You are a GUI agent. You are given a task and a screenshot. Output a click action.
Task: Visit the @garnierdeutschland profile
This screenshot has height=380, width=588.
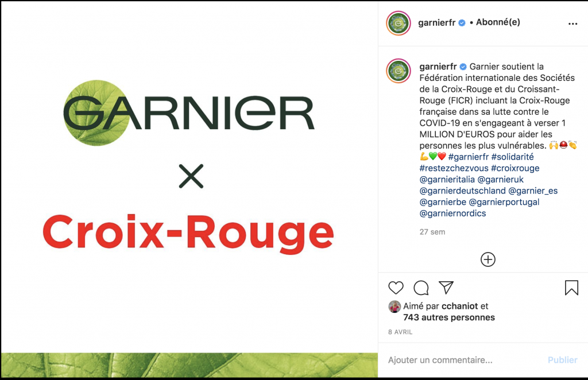coord(462,191)
